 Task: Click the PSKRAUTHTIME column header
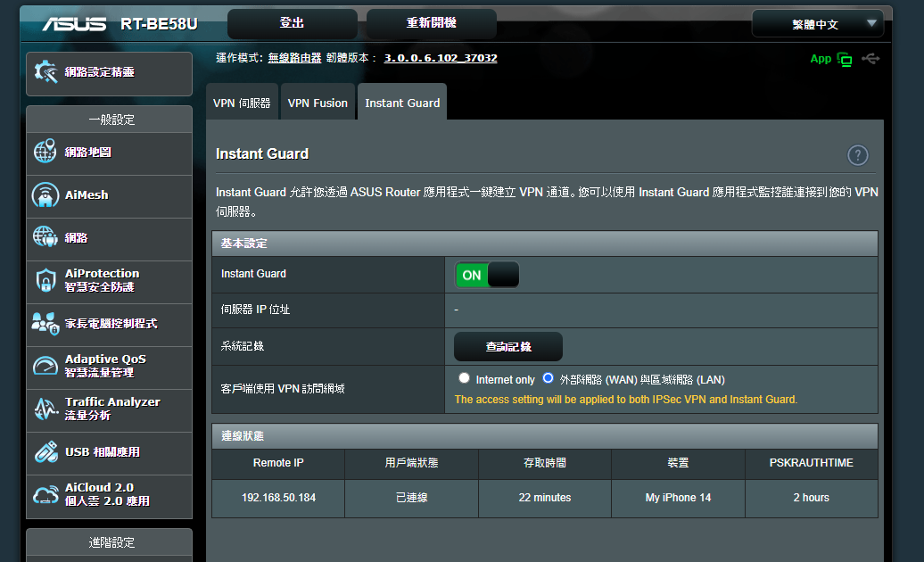[812, 463]
